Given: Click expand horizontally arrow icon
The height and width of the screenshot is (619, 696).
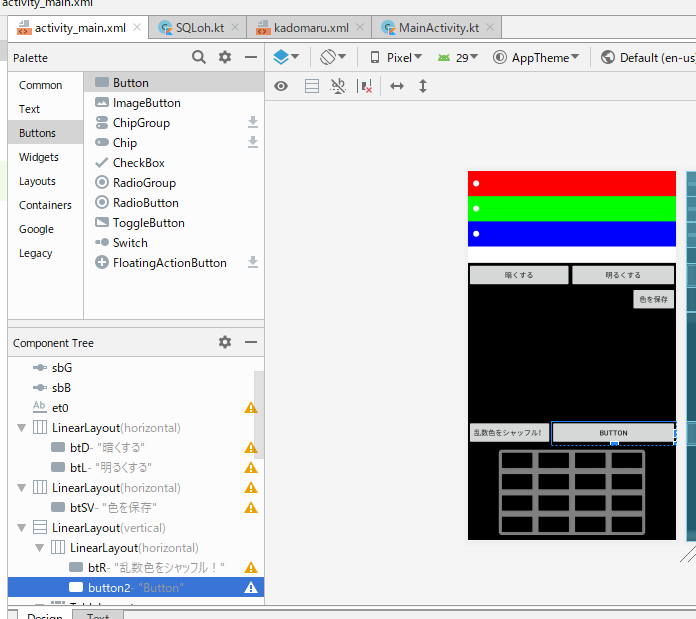Looking at the screenshot, I should click(x=397, y=86).
